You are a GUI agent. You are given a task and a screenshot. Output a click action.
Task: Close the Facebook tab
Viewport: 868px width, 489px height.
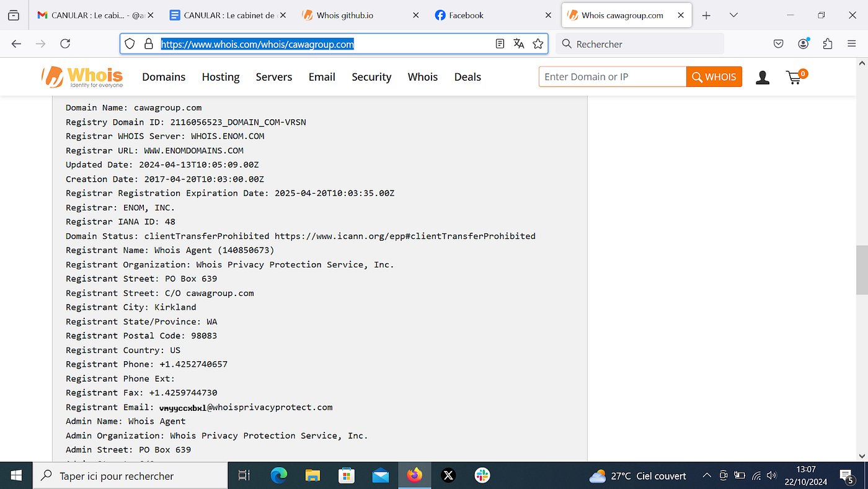(548, 16)
